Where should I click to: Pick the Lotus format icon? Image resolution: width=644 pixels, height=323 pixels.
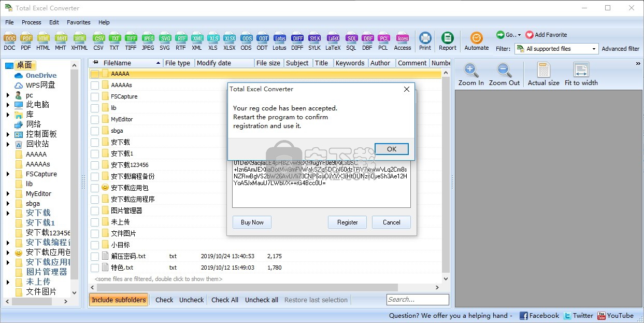pyautogui.click(x=279, y=41)
